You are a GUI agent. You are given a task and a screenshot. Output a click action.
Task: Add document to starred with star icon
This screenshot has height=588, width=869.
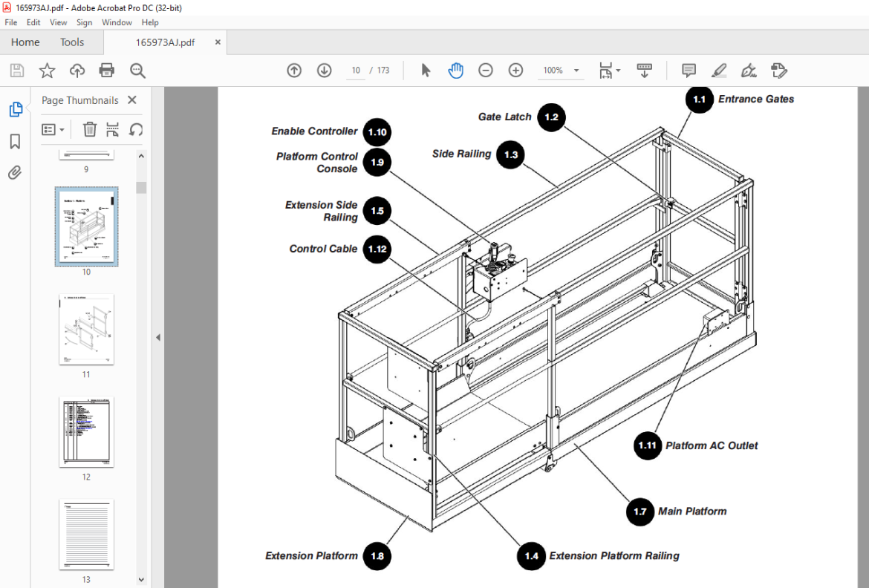click(x=47, y=71)
